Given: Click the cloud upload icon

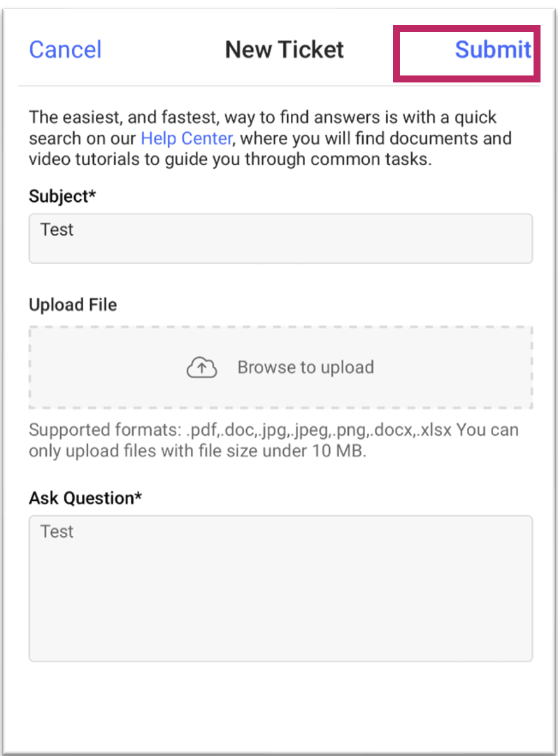Looking at the screenshot, I should (202, 368).
